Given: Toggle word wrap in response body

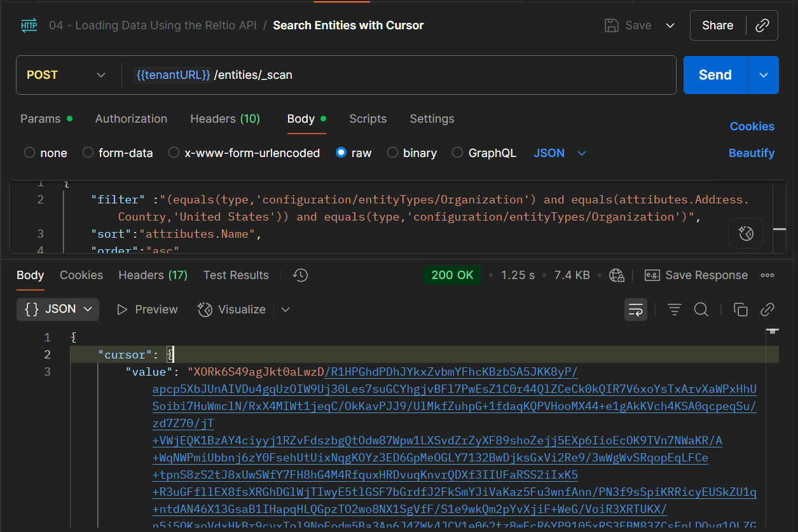Looking at the screenshot, I should (636, 310).
